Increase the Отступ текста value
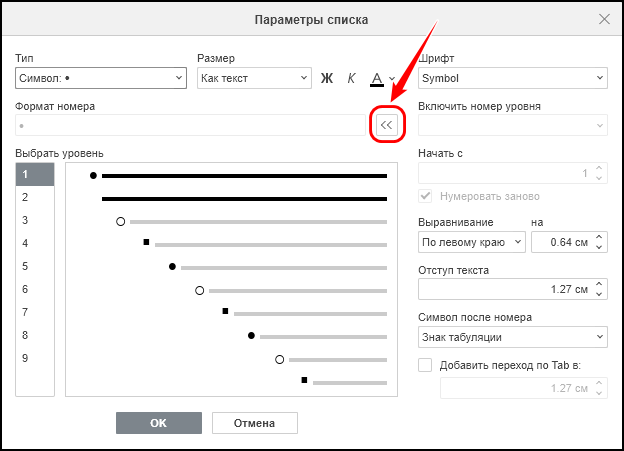This screenshot has height=451, width=624. 599,284
